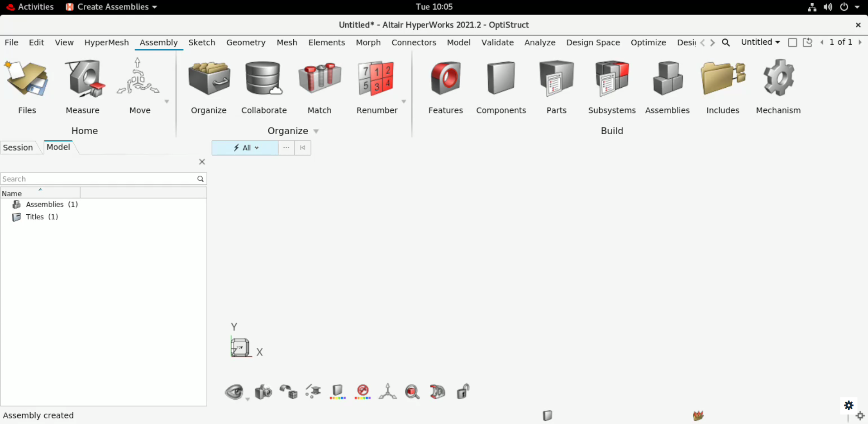
Task: Open the Untitled page dropdown
Action: [x=760, y=42]
